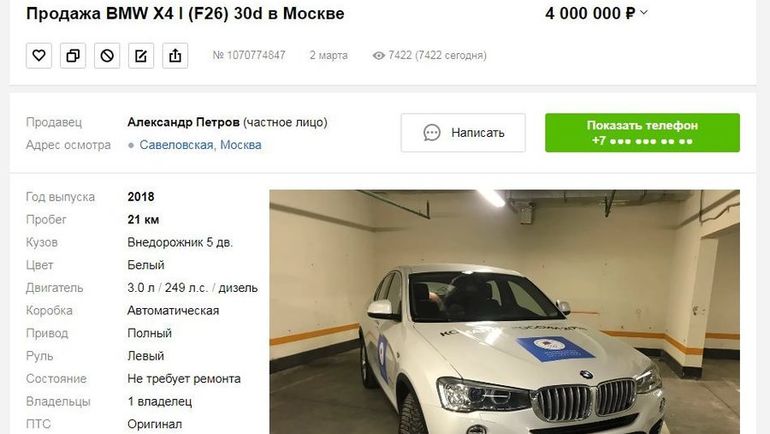Click the 2 марта posting date
Screen dimensions: 770x434
pos(329,55)
